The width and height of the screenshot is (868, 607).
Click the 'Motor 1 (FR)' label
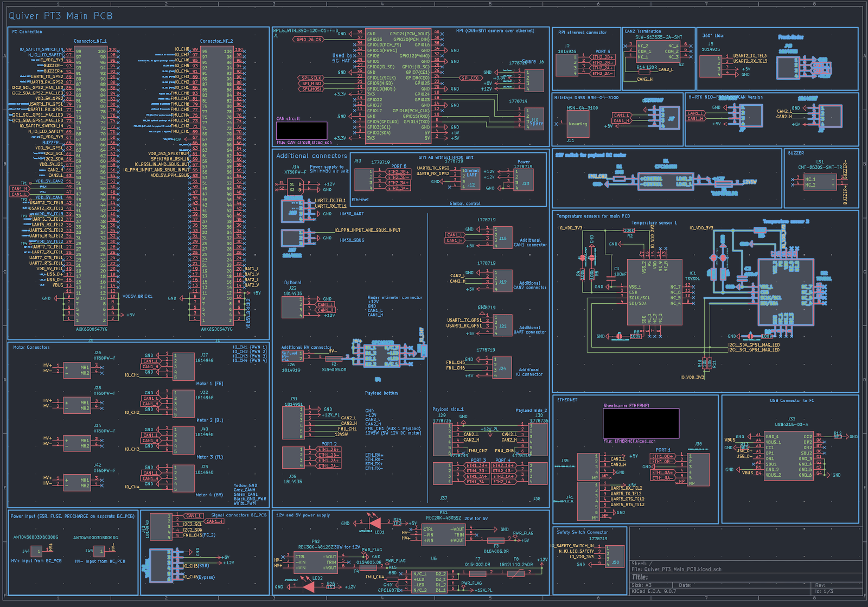pos(209,384)
